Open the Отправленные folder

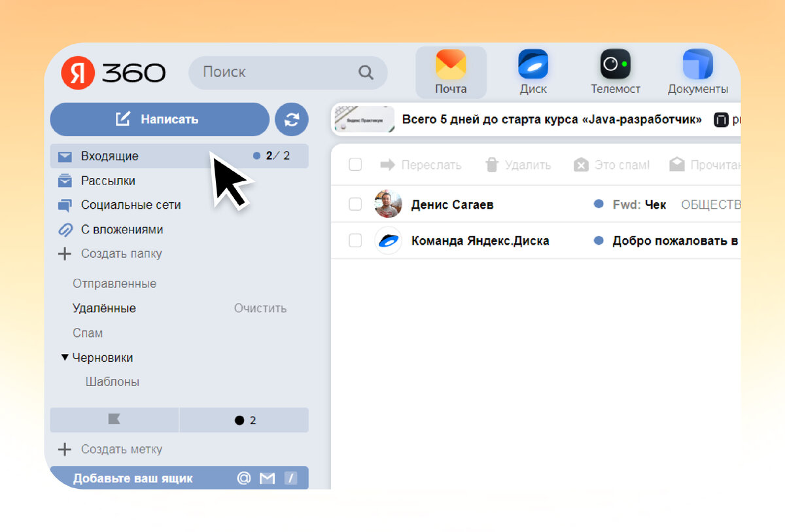click(x=114, y=284)
